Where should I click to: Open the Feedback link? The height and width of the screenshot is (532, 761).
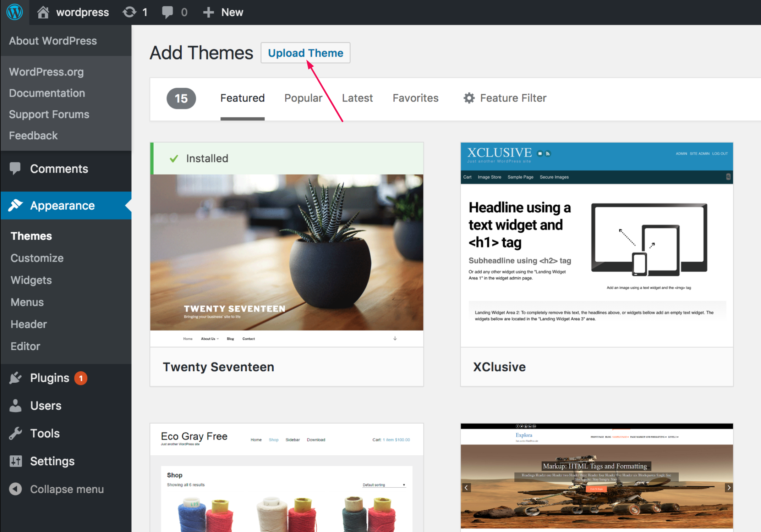tap(33, 136)
